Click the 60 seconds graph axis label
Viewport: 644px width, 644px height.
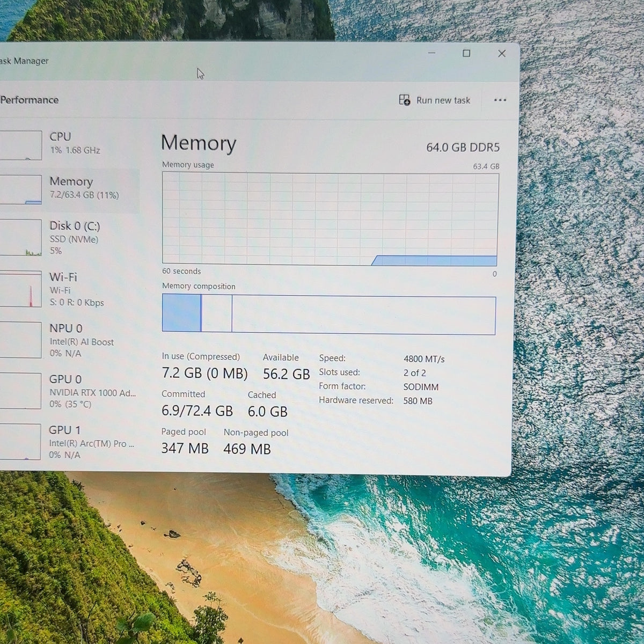point(181,272)
